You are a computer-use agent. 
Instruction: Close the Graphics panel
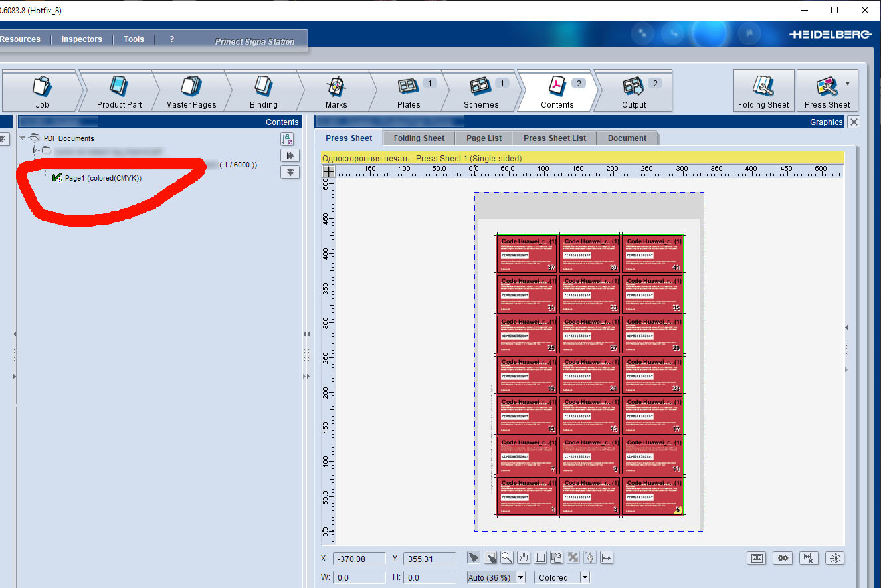pos(854,122)
